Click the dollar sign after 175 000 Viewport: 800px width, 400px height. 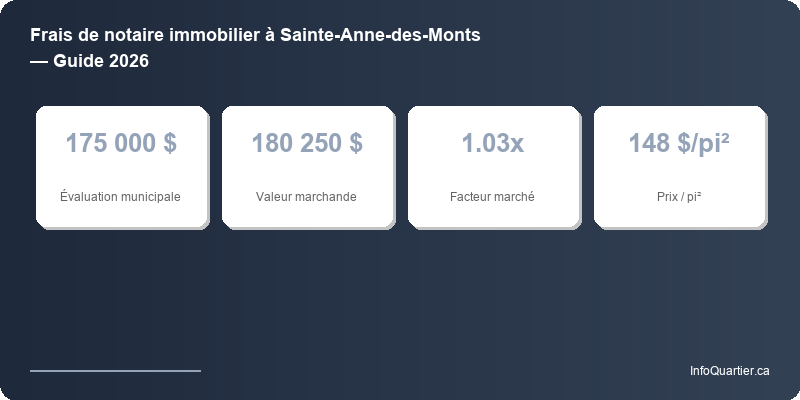coord(169,143)
